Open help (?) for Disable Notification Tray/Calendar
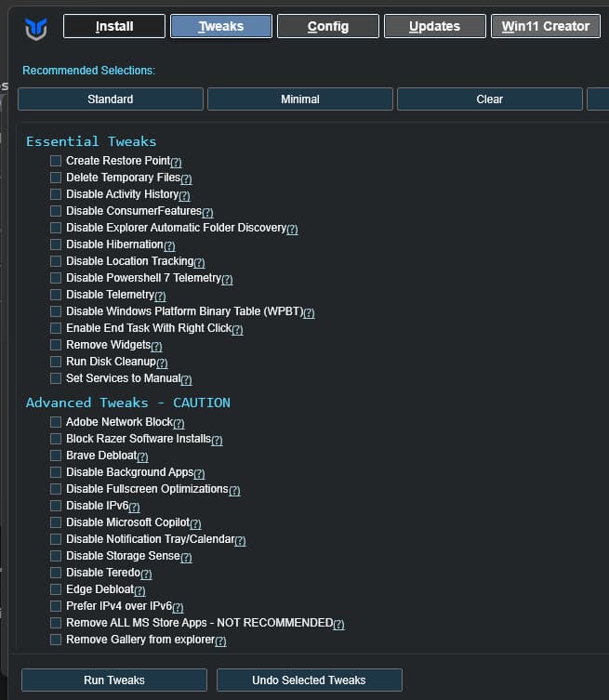The width and height of the screenshot is (609, 700). click(240, 540)
